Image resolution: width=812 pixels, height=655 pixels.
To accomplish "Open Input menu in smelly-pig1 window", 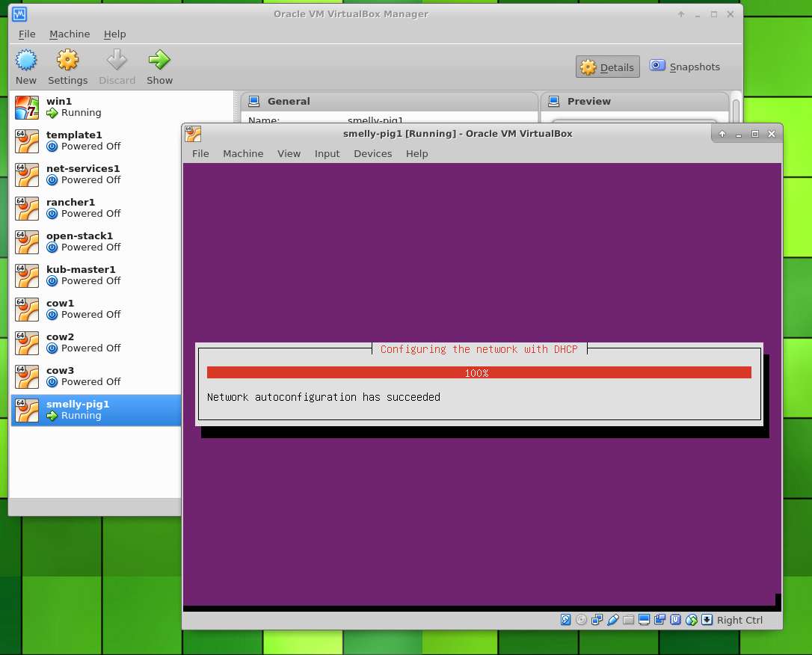I will pyautogui.click(x=327, y=154).
